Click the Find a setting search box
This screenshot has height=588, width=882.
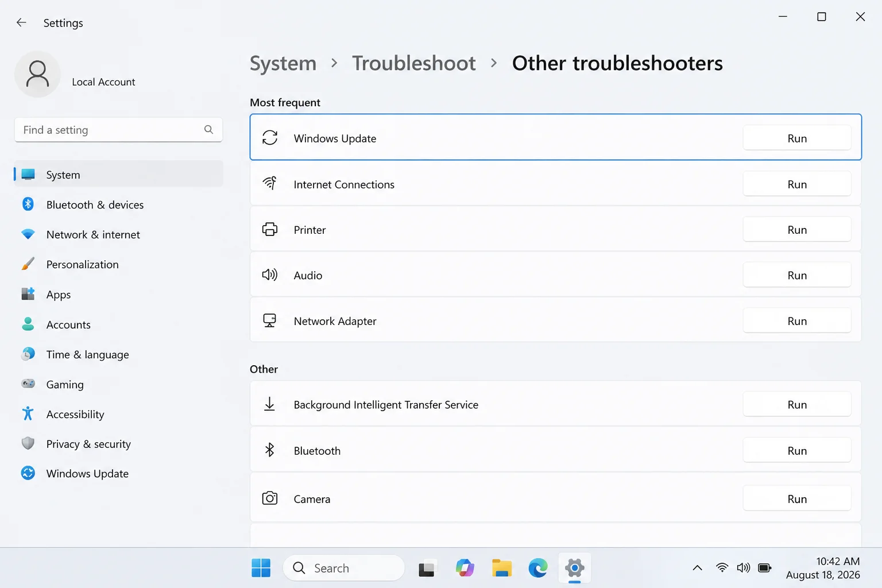pyautogui.click(x=118, y=130)
